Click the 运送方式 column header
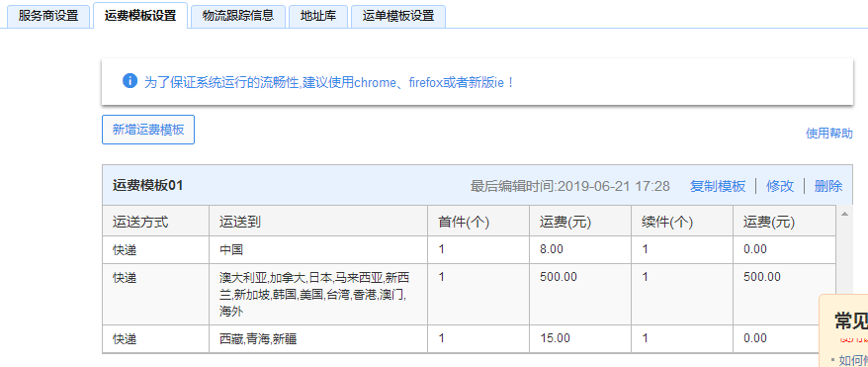This screenshot has width=868, height=367. 155,222
